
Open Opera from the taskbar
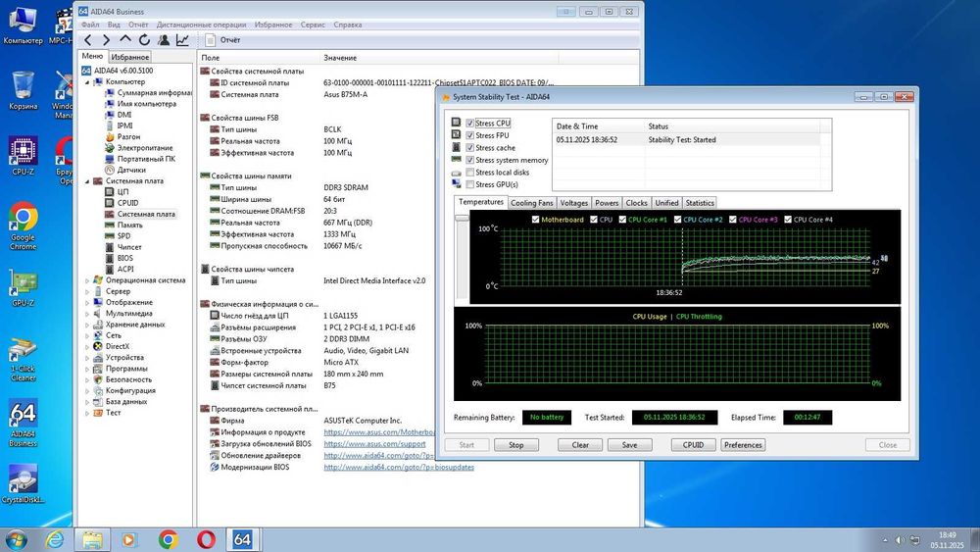[x=206, y=539]
